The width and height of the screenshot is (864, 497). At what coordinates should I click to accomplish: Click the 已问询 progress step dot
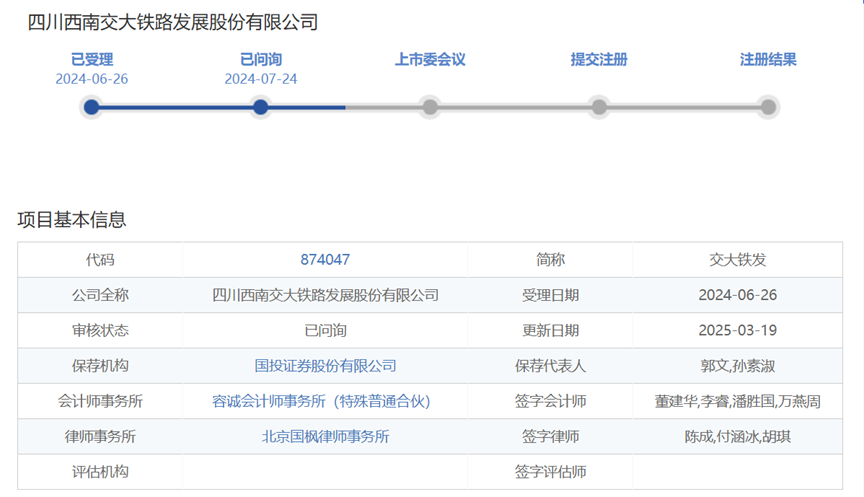coord(261,107)
